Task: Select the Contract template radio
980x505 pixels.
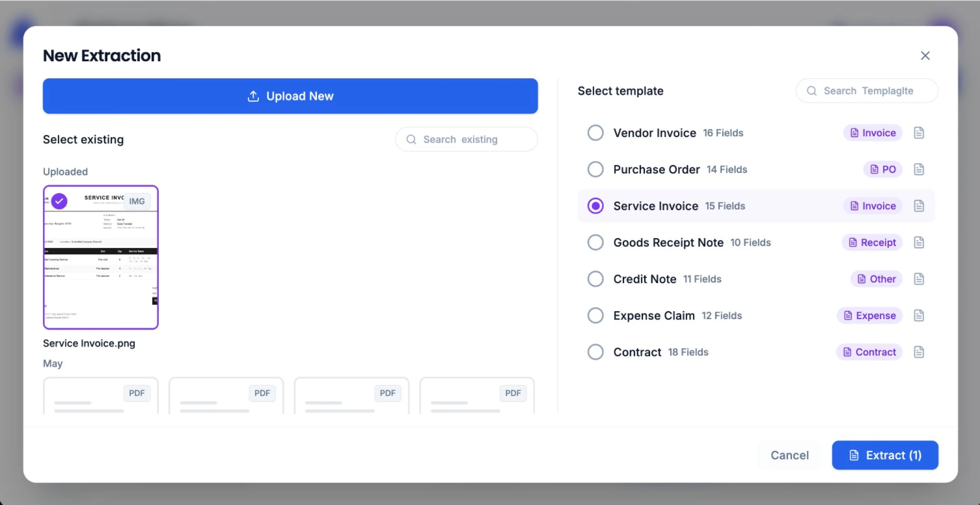Action: coord(595,352)
